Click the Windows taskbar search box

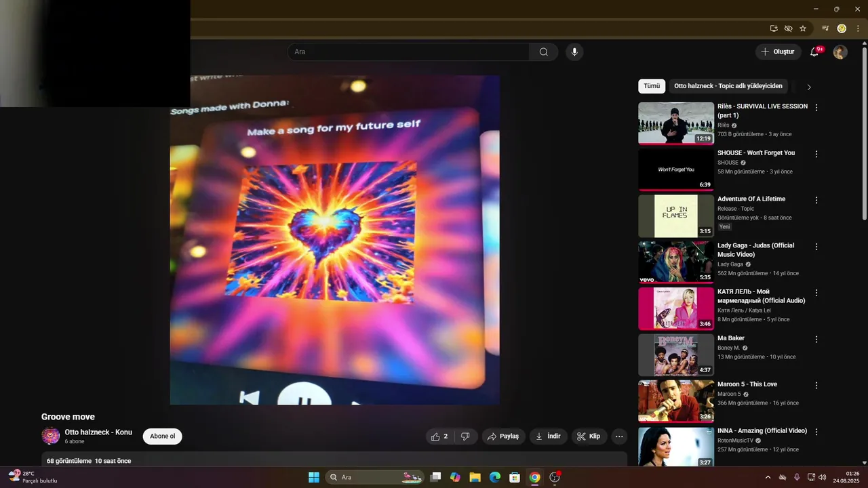[x=375, y=477]
